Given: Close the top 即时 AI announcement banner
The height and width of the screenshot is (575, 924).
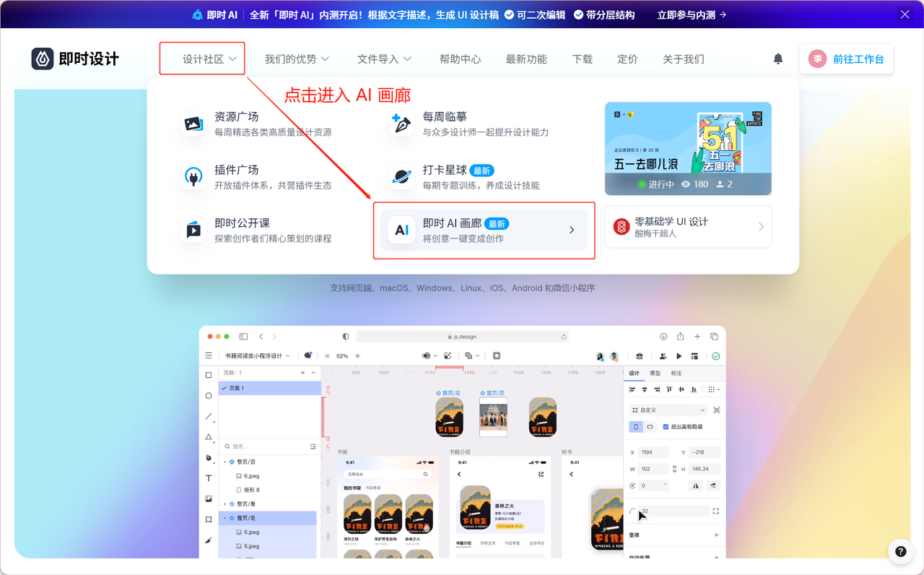Looking at the screenshot, I should (x=905, y=14).
